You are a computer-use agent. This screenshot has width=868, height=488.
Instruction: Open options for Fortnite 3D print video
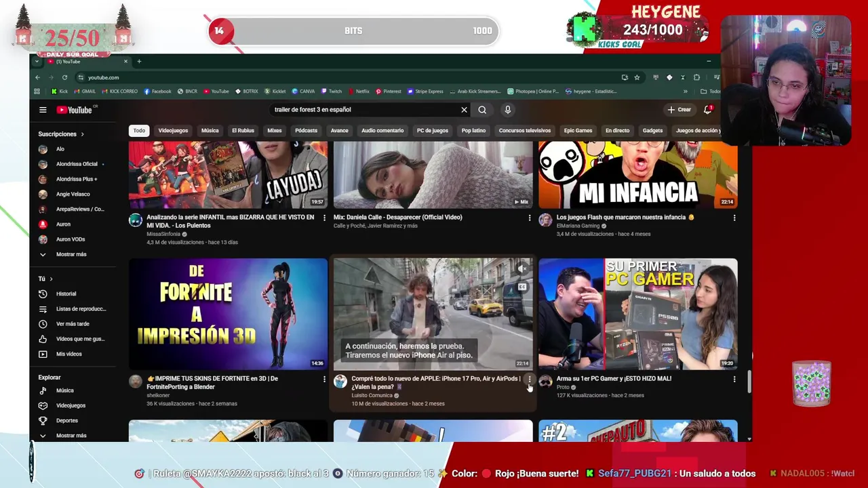pos(324,379)
